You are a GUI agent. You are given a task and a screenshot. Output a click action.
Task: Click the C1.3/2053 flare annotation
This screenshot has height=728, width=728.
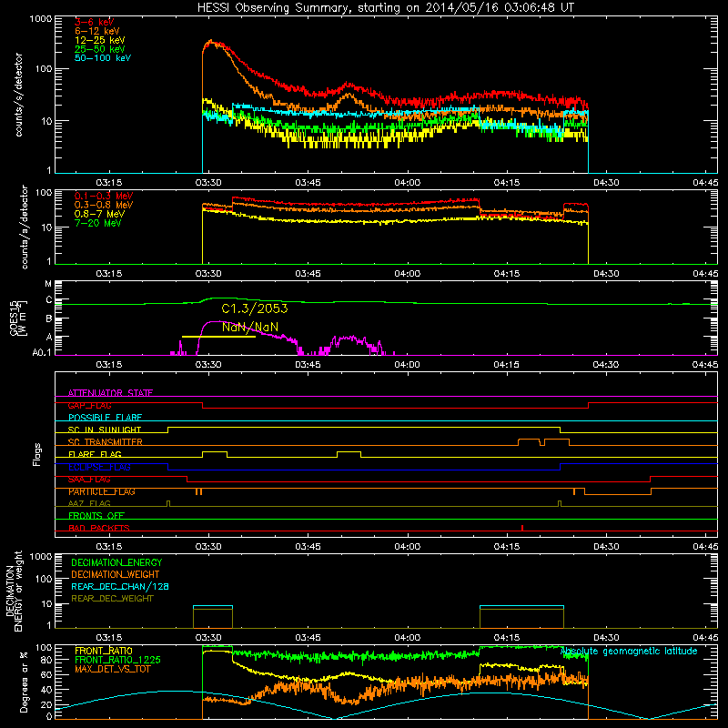[255, 308]
